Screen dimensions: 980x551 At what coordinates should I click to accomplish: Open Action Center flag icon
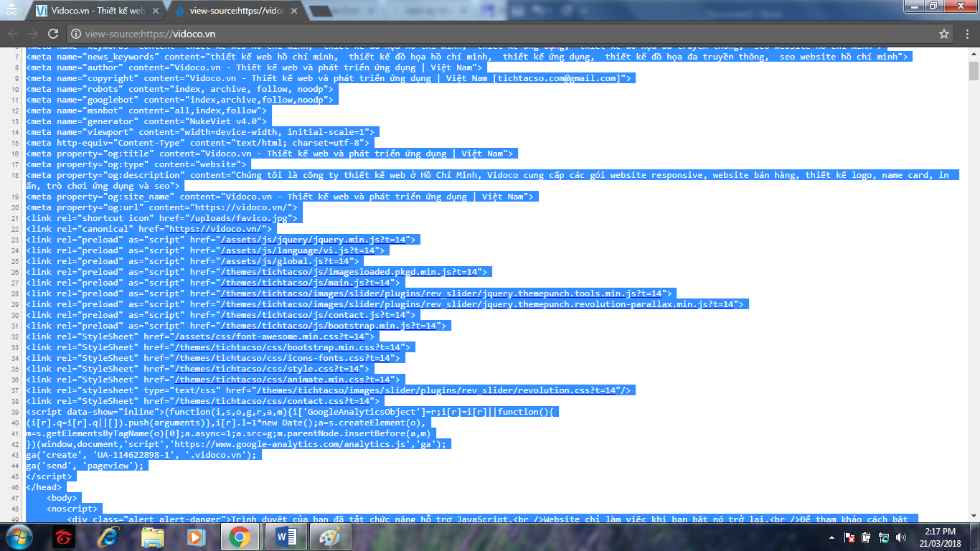pyautogui.click(x=849, y=537)
